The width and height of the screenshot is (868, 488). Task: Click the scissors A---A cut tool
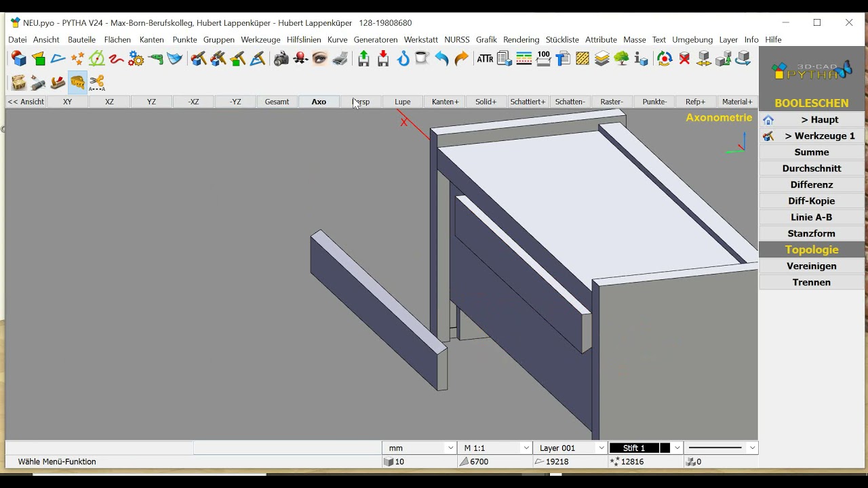[97, 83]
